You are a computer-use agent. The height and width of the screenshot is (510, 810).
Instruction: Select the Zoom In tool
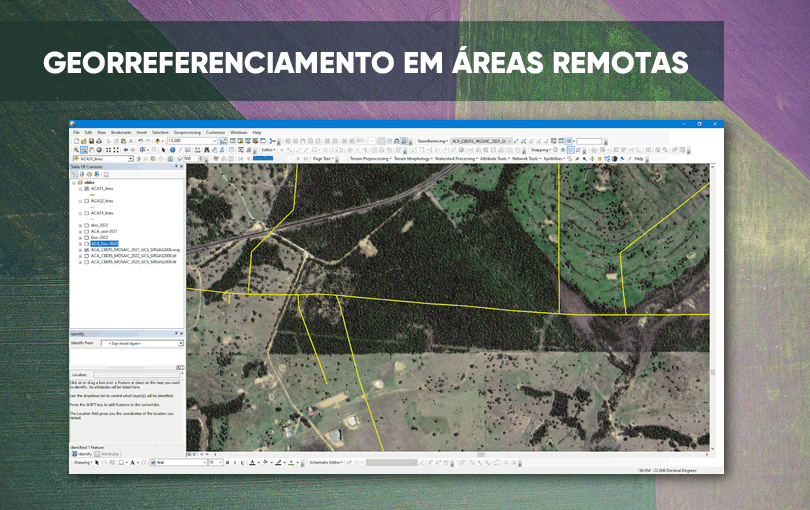click(x=75, y=150)
